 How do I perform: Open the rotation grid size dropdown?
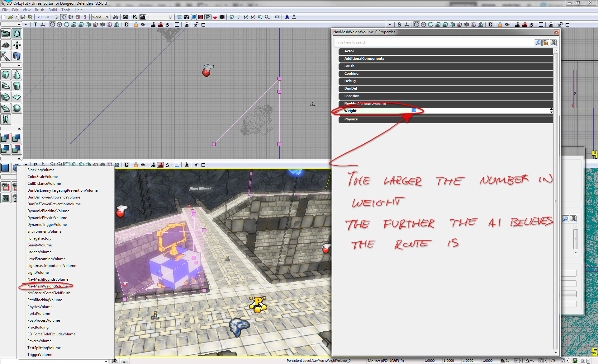pyautogui.click(x=545, y=361)
